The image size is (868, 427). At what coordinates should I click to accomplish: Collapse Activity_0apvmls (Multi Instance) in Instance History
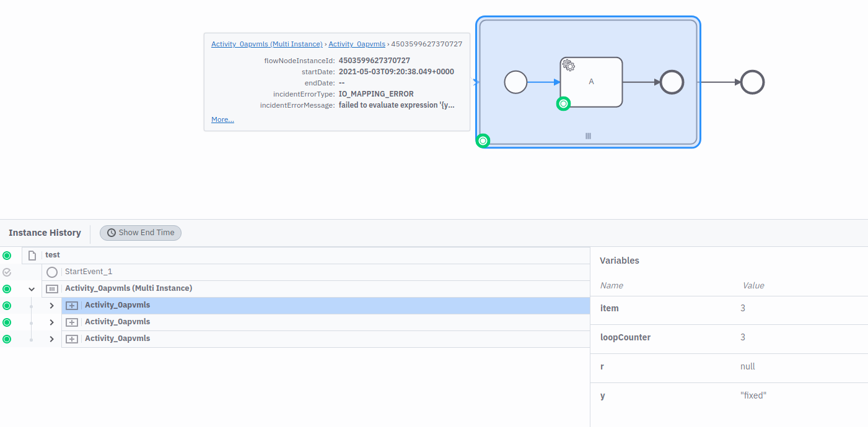(32, 288)
